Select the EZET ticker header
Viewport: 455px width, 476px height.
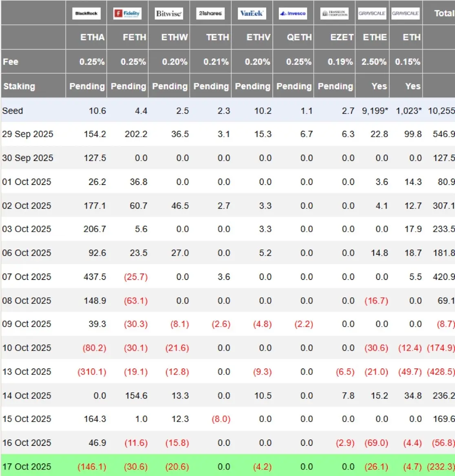pos(342,37)
